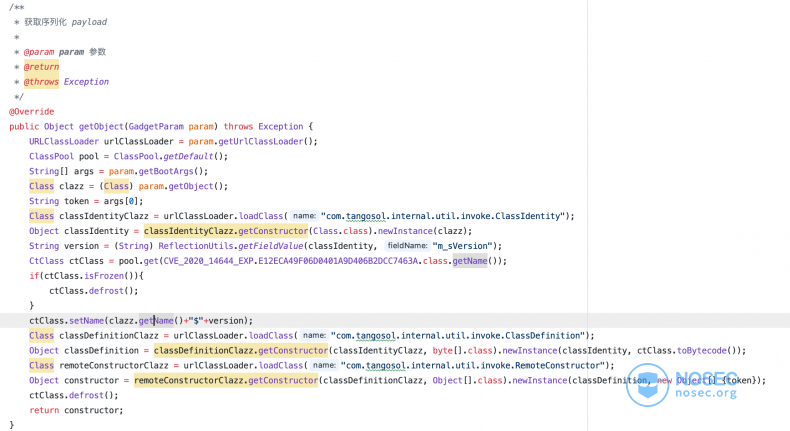Click the fieldName: parameter hint
The height and width of the screenshot is (431, 790).
tap(407, 246)
